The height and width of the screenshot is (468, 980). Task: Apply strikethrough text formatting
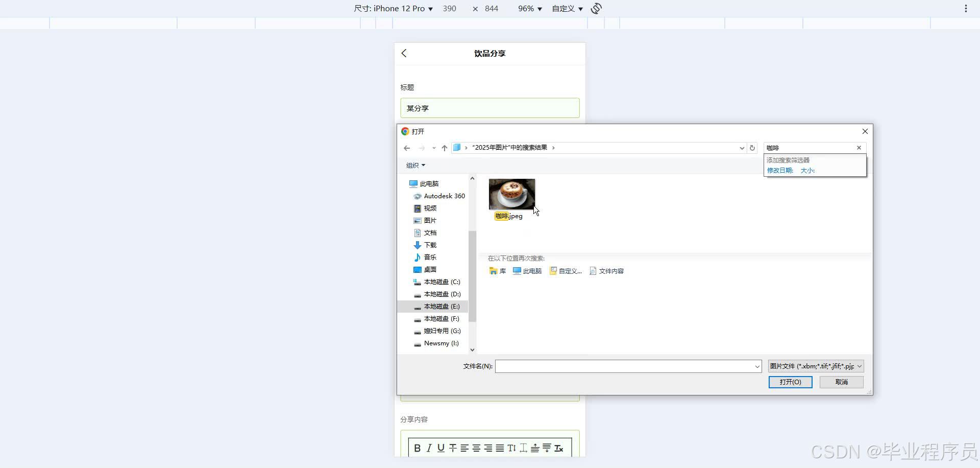(x=452, y=448)
